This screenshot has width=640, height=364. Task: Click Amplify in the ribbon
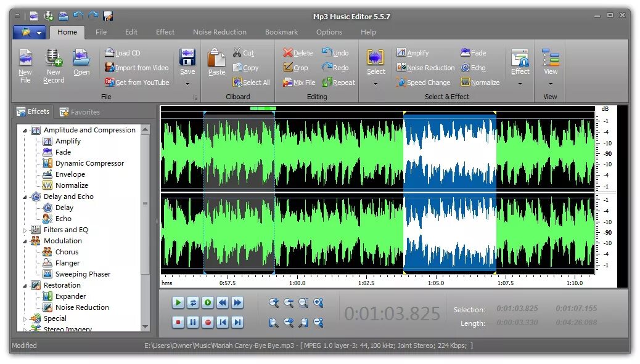click(412, 53)
